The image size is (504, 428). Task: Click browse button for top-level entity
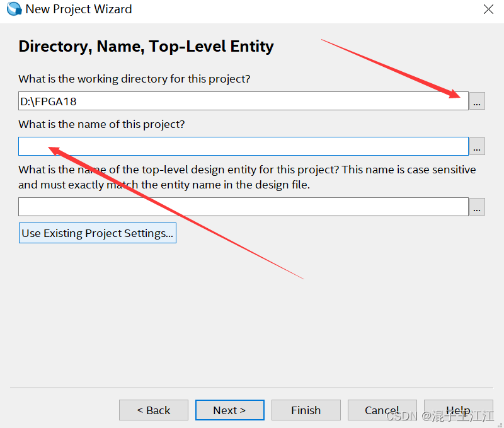pos(477,207)
